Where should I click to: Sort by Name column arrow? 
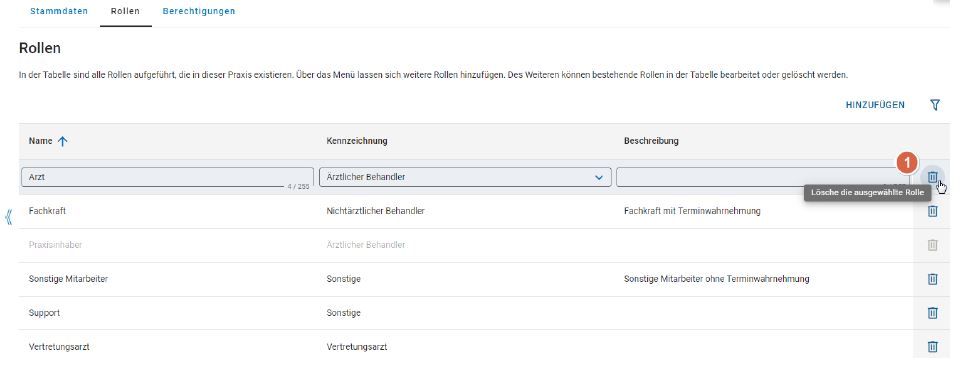click(63, 141)
